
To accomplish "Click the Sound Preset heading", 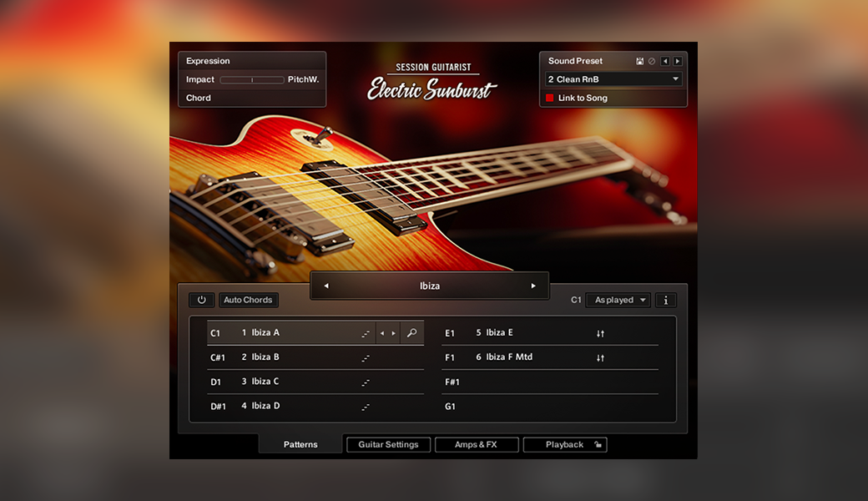I will (x=575, y=61).
